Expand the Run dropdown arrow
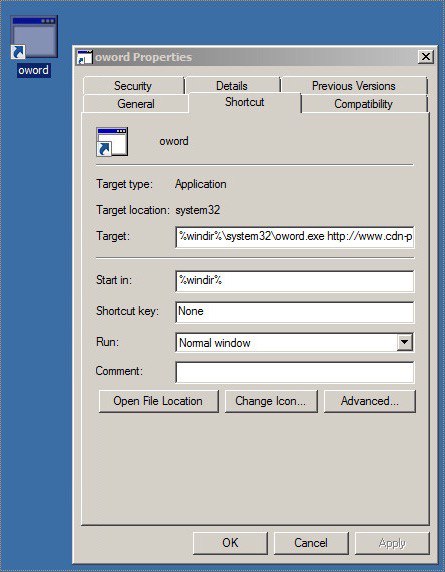This screenshot has height=572, width=445. 405,342
